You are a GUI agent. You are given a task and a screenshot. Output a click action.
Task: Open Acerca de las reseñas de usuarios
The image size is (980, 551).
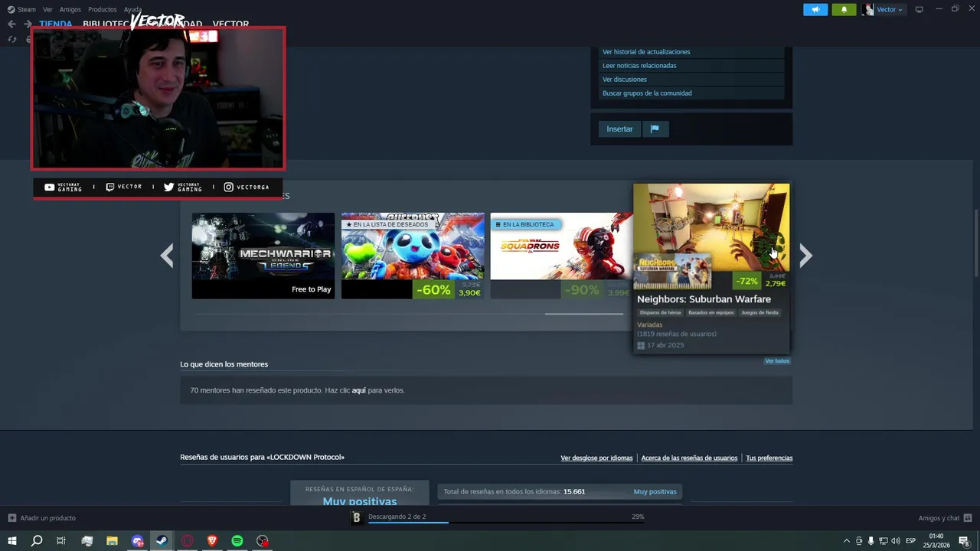tap(689, 458)
